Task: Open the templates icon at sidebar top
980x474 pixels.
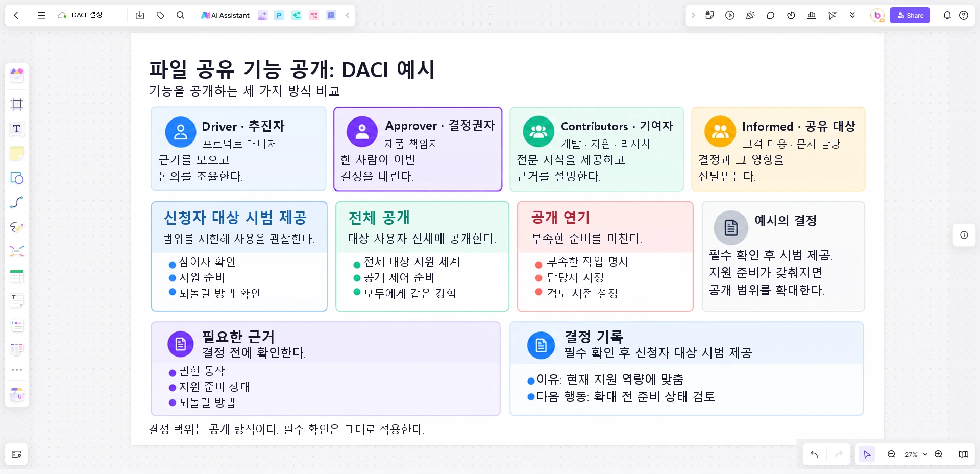Action: [x=17, y=75]
